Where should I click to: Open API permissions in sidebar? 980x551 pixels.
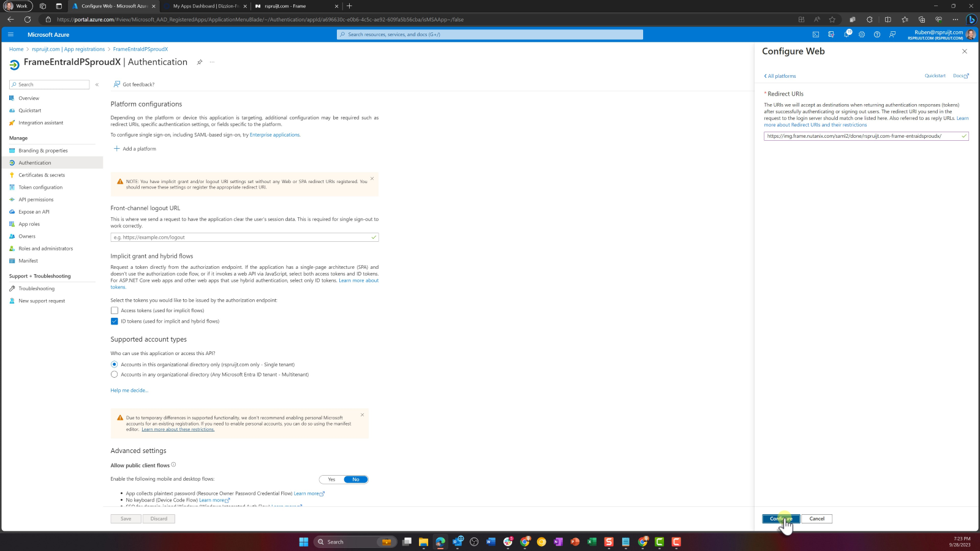pyautogui.click(x=36, y=200)
